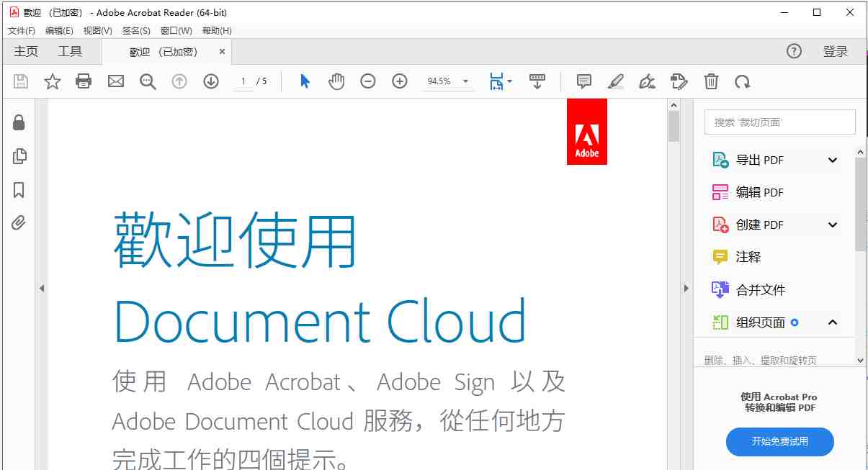Click the 开始免费试用 button
Screen dimensions: 868x470
pos(779,442)
